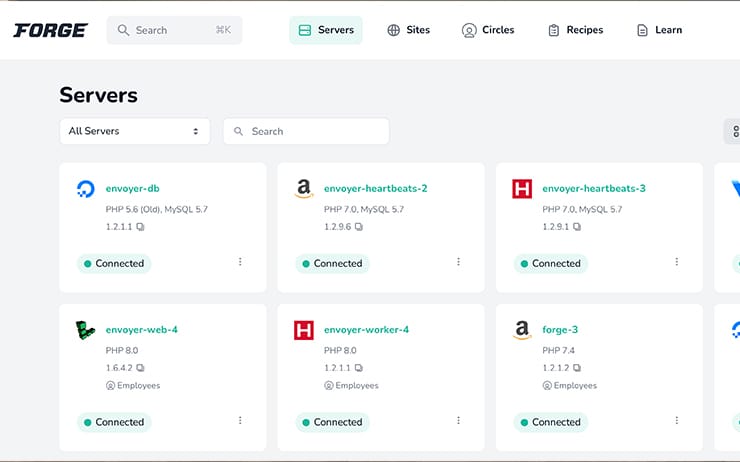Copy IP address 1.2.9.1 of envoyer-heartbeats-3
The width and height of the screenshot is (740, 462).
(577, 227)
